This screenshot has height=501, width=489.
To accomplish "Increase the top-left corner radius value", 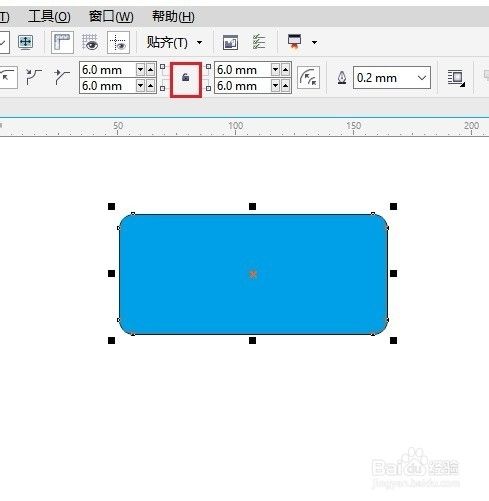I will point(150,70).
